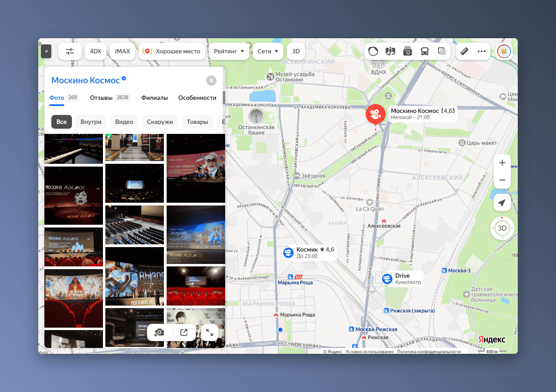
Task: Show photos on map camera icon
Action: tap(408, 51)
